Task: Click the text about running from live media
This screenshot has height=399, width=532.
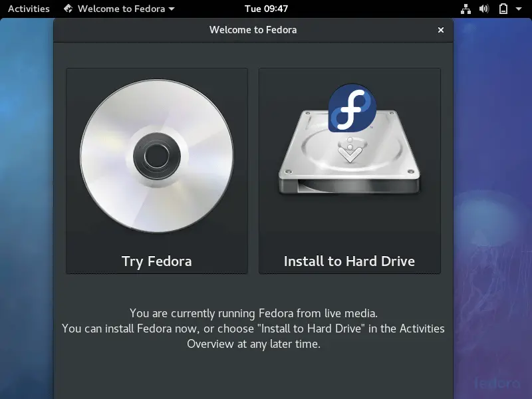Action: click(253, 313)
